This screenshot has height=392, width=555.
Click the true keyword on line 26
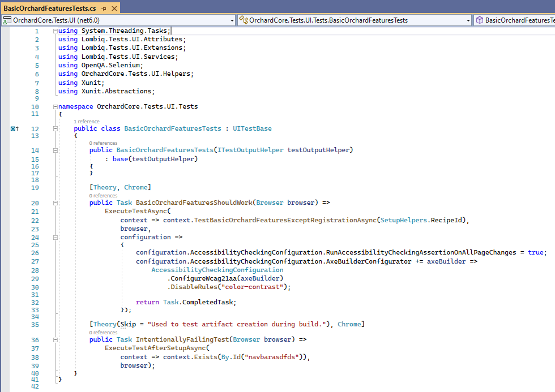[x=536, y=252]
